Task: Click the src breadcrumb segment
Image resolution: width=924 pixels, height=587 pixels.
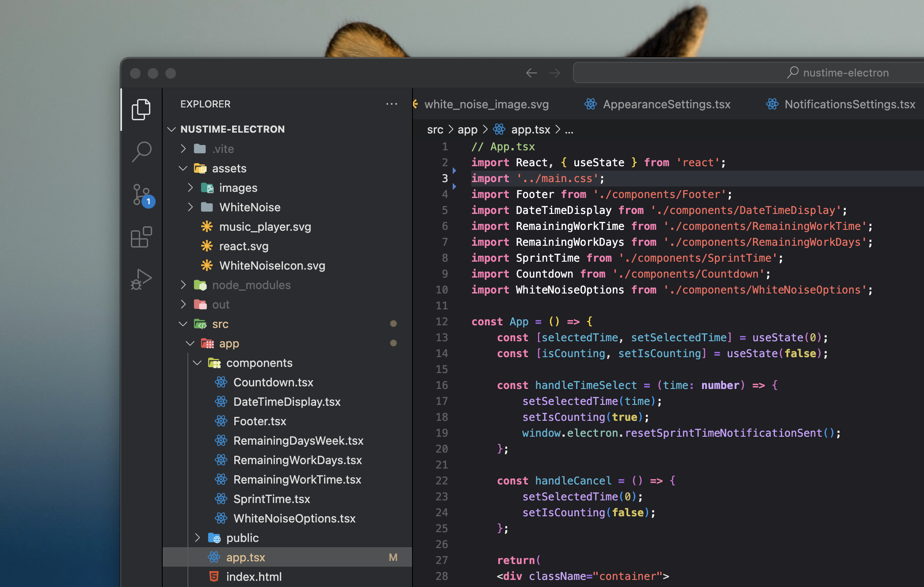Action: tap(435, 130)
